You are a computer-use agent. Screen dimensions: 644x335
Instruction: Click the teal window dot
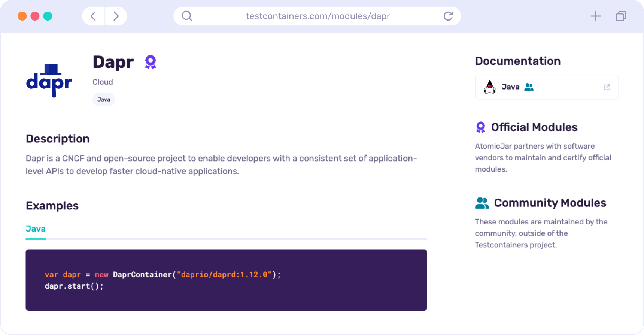[x=48, y=16]
